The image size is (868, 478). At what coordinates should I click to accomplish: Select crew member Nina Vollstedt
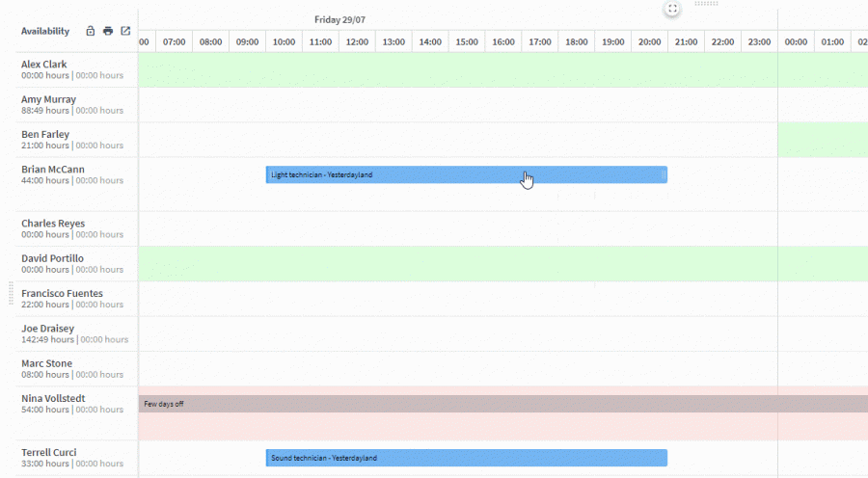[53, 398]
